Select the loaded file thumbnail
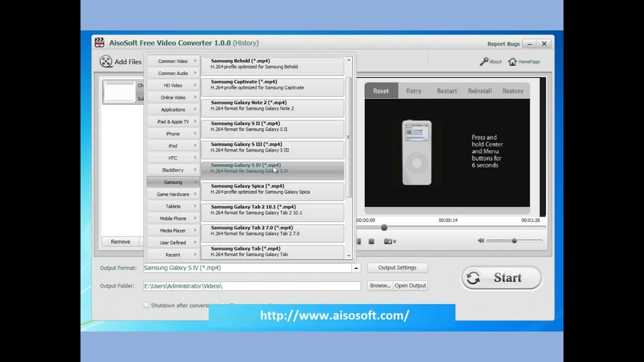 [x=120, y=92]
